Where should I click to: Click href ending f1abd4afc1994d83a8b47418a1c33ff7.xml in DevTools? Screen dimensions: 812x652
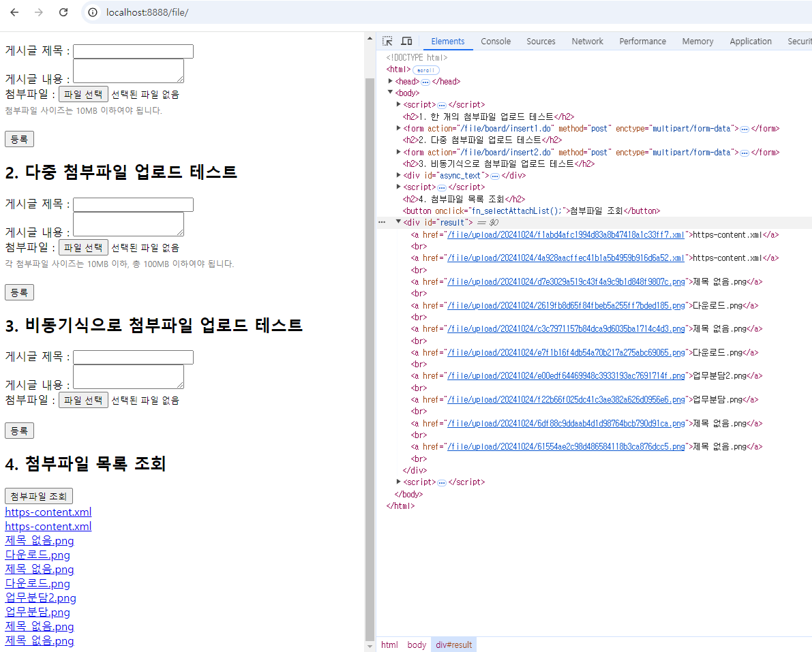click(565, 234)
